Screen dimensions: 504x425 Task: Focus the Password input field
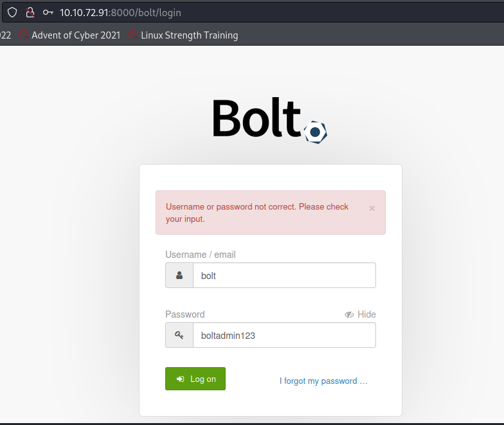[283, 335]
